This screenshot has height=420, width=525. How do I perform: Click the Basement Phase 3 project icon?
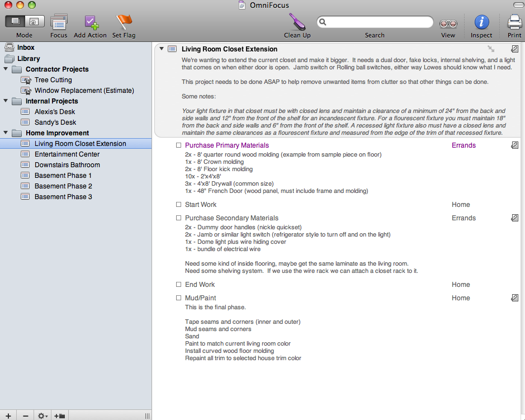pos(25,197)
